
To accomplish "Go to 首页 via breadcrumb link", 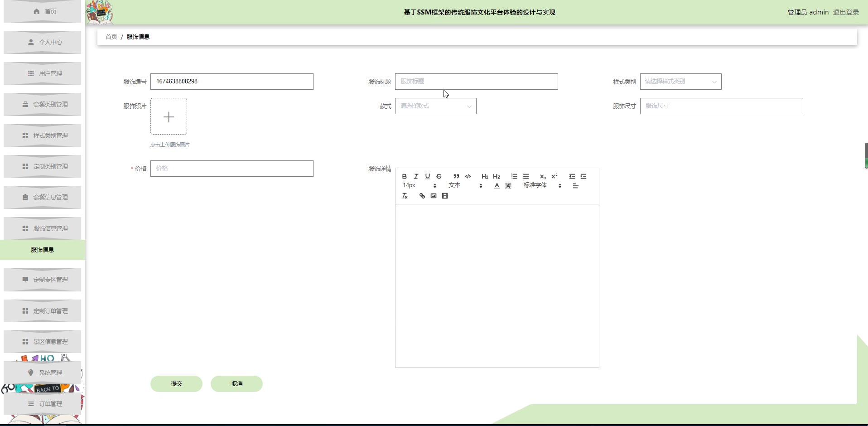I will pyautogui.click(x=111, y=37).
